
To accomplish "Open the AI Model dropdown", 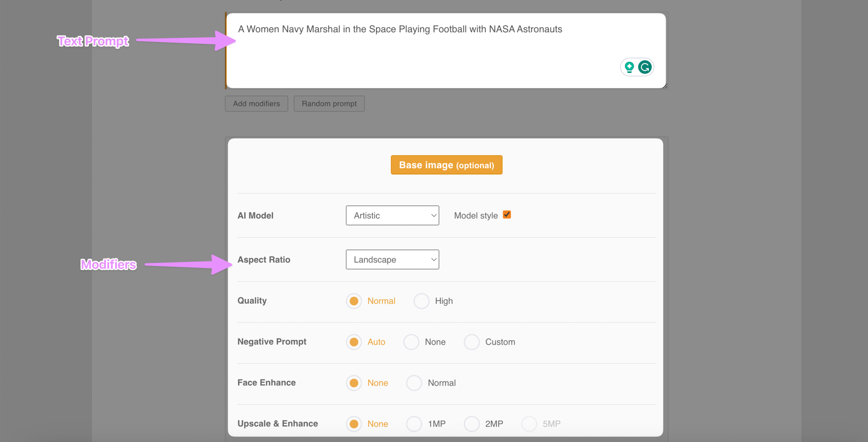I will pos(392,215).
